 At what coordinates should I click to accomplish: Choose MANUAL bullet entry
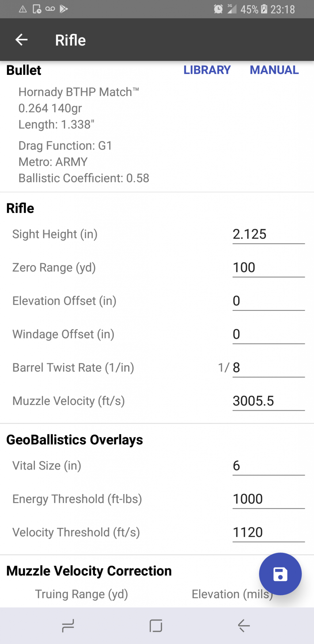pyautogui.click(x=274, y=70)
